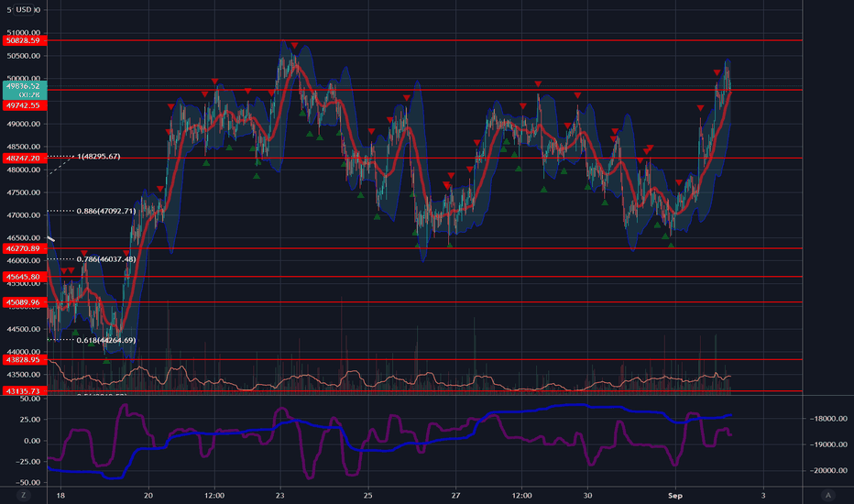854x504 pixels.
Task: Click the 43500.00 price scale value
Action: (24, 375)
